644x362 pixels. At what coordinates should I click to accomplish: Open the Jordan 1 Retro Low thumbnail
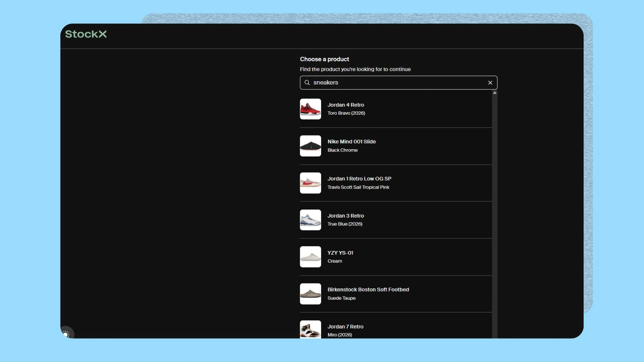click(310, 183)
